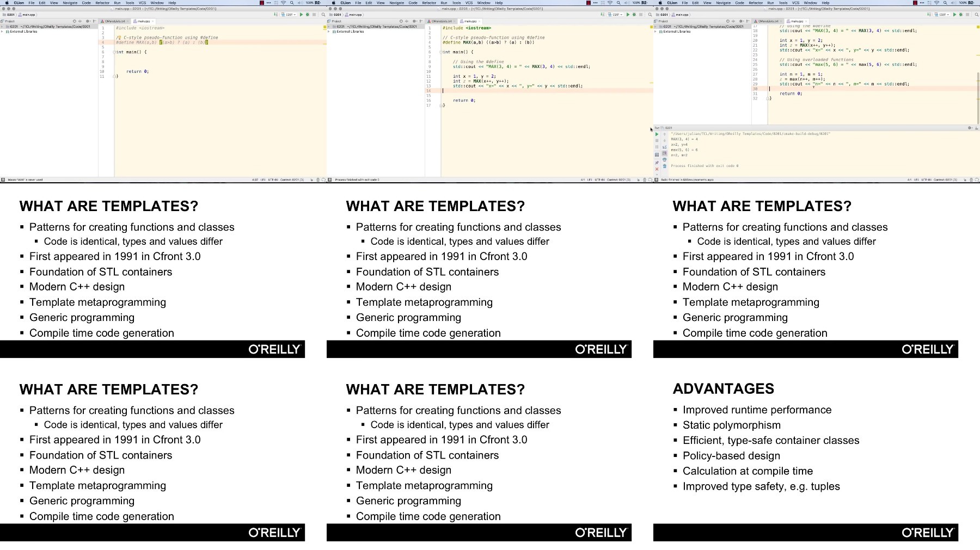This screenshot has height=550, width=980.
Task: Click Clear All trash icon in Run window
Action: [665, 166]
